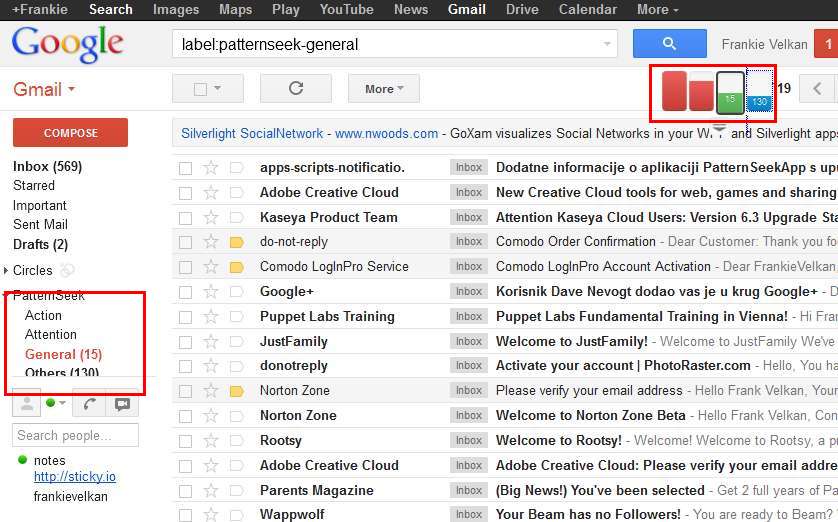The image size is (838, 522).
Task: Click the red notifications counter button
Action: pos(826,44)
